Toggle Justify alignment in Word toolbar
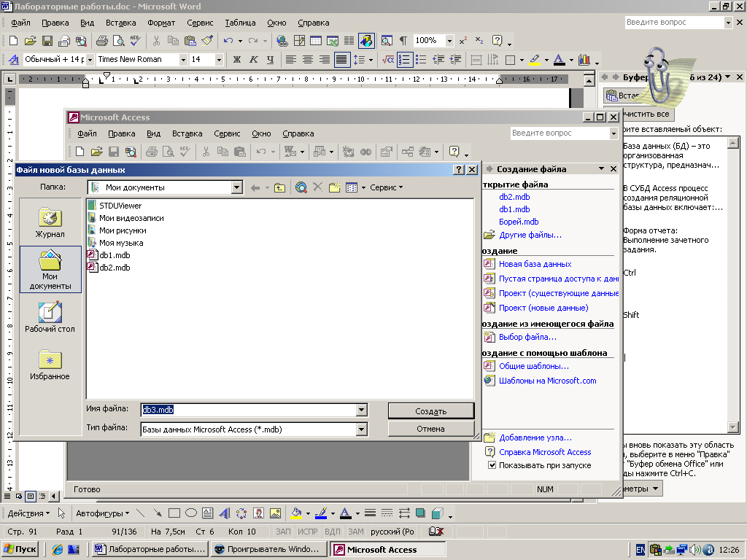The image size is (747, 560). tap(341, 60)
